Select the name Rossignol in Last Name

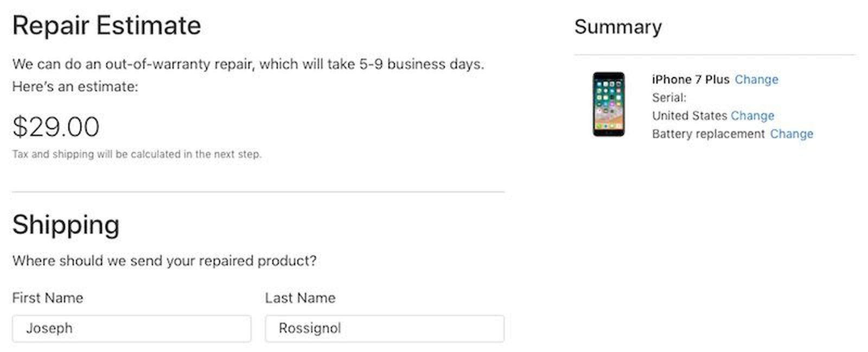tap(308, 328)
